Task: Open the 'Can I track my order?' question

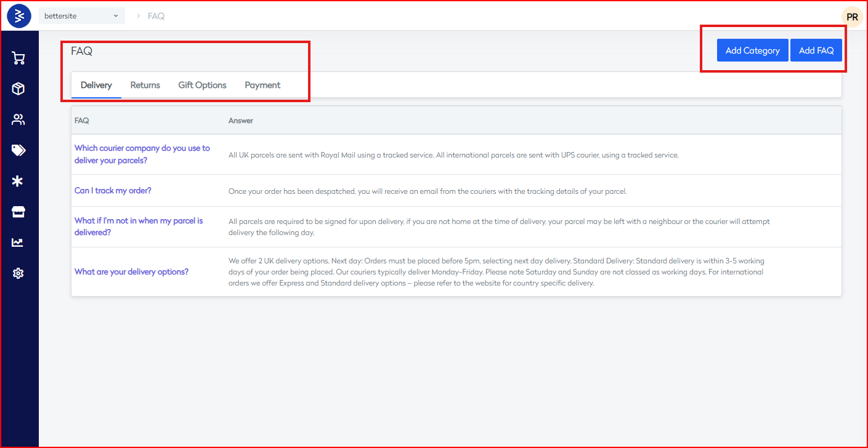Action: pyautogui.click(x=113, y=191)
